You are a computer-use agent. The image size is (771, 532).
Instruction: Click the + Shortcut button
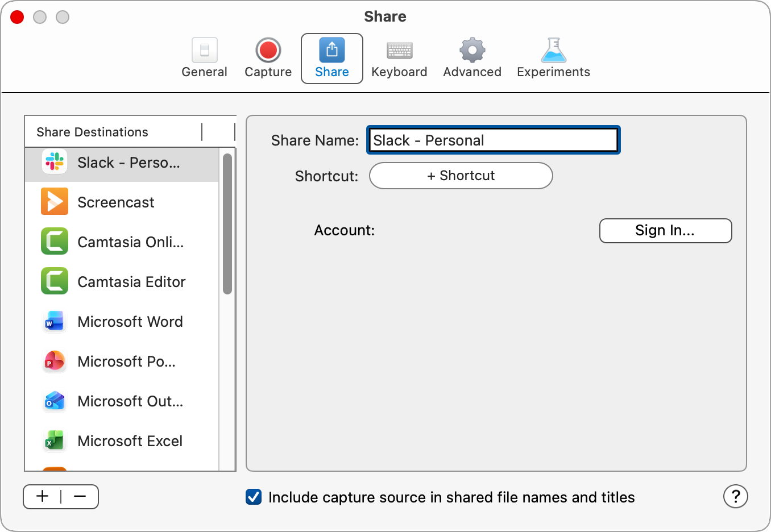click(x=461, y=176)
